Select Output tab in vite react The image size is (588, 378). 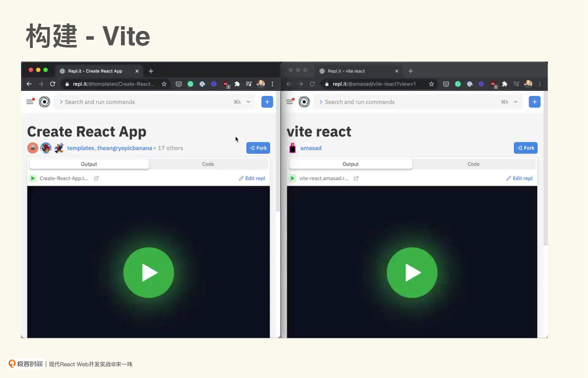(x=350, y=164)
